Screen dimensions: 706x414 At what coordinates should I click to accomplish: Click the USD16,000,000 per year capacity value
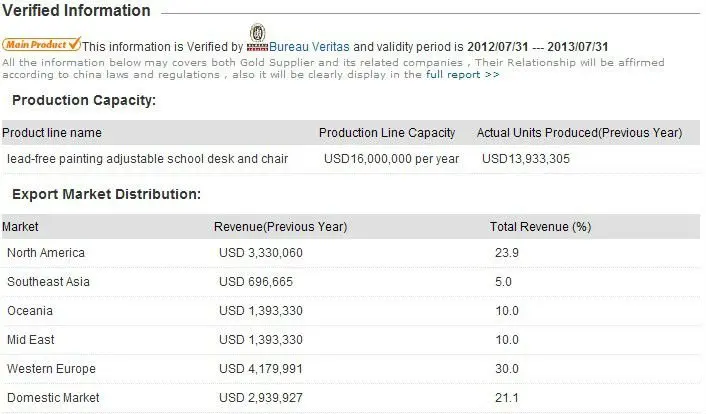(392, 158)
